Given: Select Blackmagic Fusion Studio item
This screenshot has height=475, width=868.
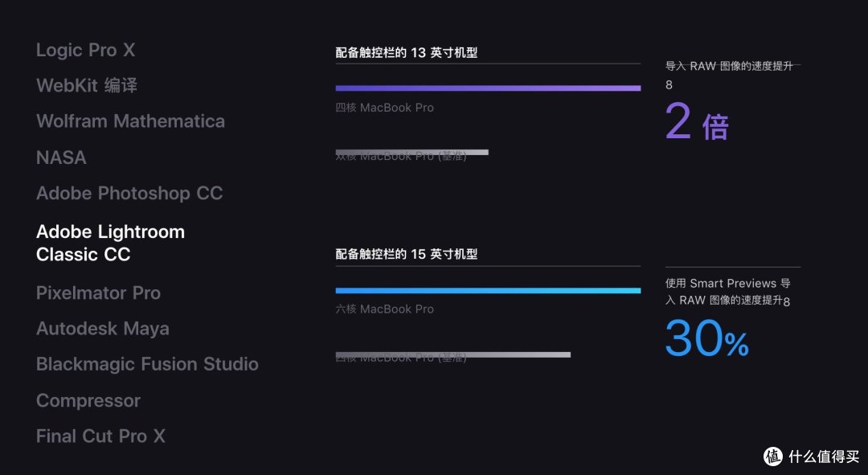Looking at the screenshot, I should pos(147,364).
